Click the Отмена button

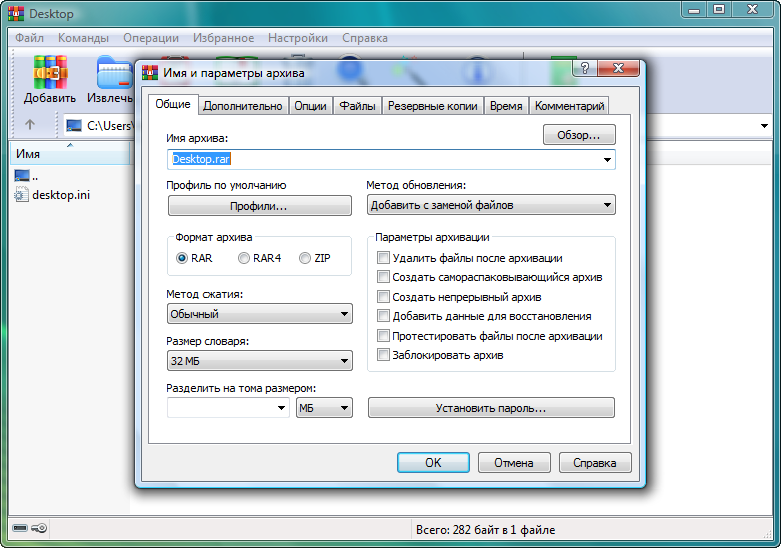pos(514,462)
